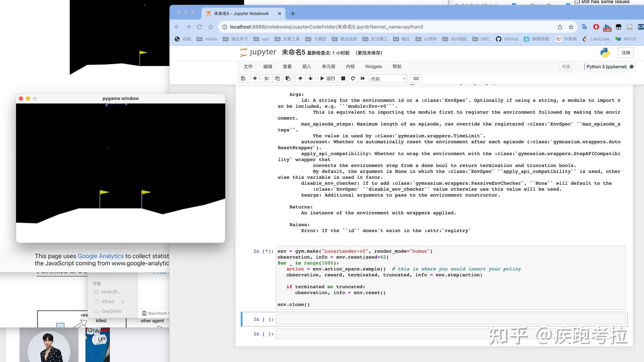Open the 大模型 bookmark folder
The height and width of the screenshot is (362, 644).
[x=315, y=39]
